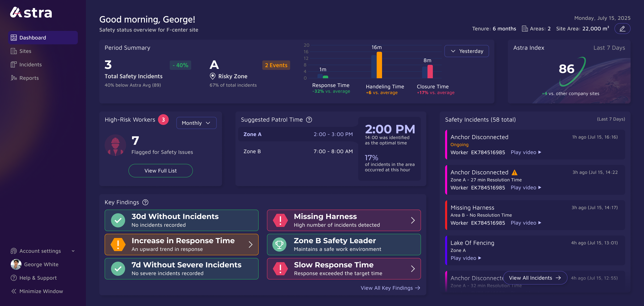Viewport: 644px width, 306px height.
Task: Click the red alert icon on Missing Harness
Action: coord(280,220)
